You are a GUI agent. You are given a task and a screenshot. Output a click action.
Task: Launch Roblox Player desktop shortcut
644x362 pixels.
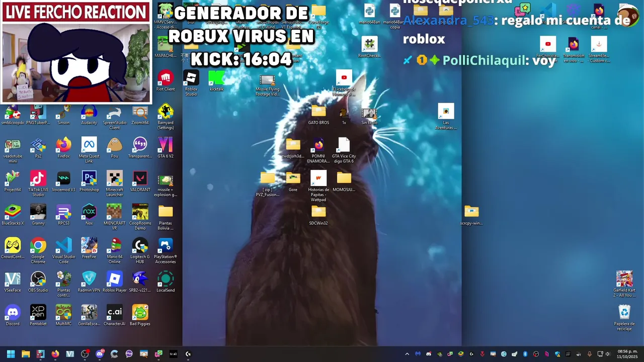[x=115, y=283]
